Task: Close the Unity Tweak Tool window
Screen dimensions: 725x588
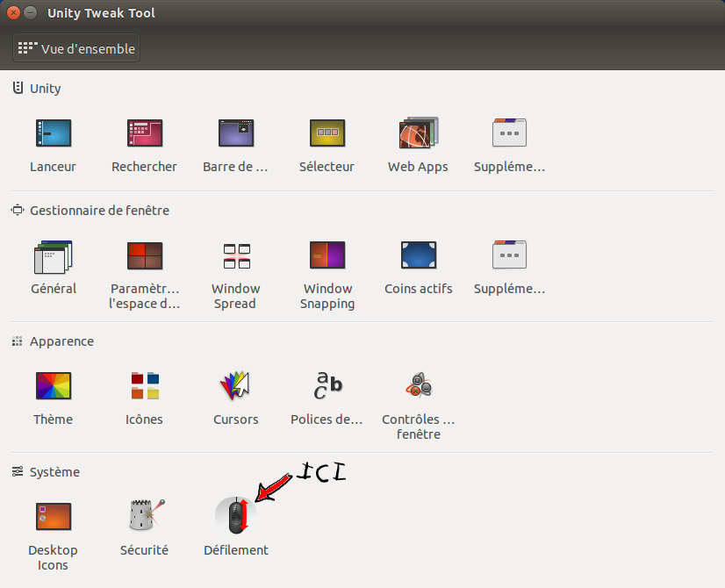Action: pos(13,13)
